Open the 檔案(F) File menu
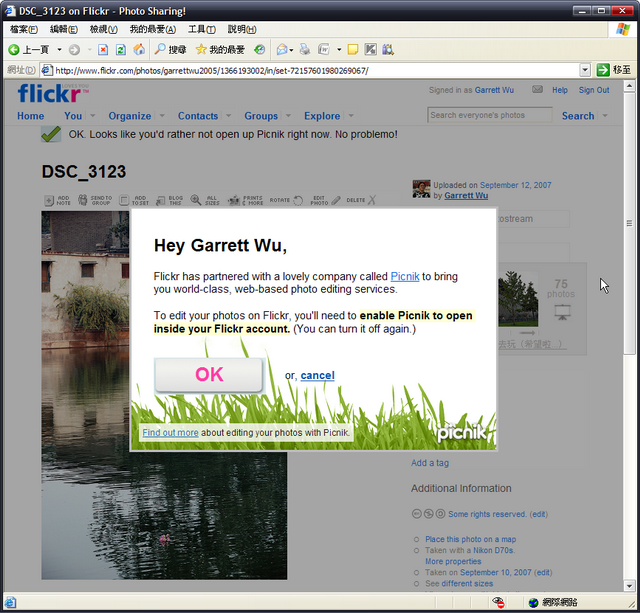640x613 pixels. click(x=24, y=29)
